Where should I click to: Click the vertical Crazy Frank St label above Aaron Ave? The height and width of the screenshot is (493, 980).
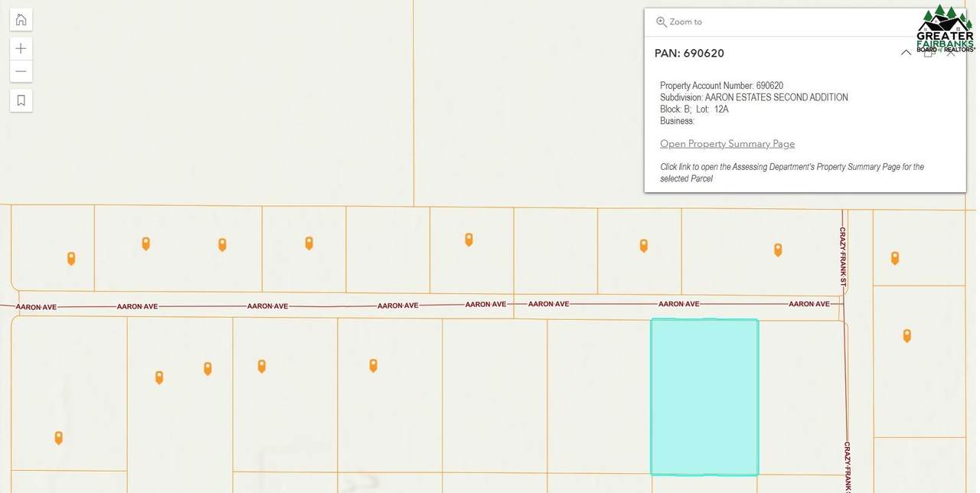click(x=843, y=256)
